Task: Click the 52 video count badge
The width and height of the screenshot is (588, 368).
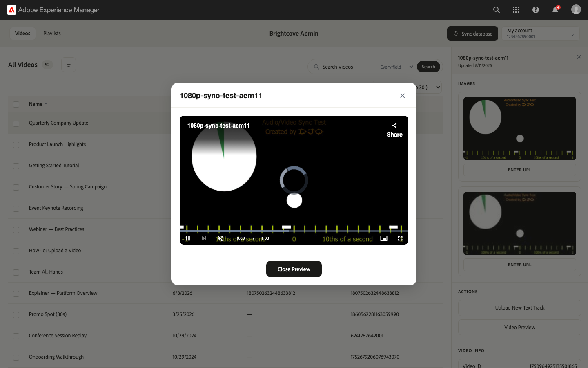Action: 47,65
